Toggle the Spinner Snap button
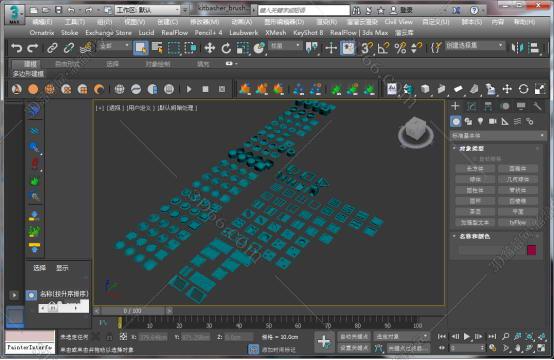The height and width of the screenshot is (360, 554). (417, 48)
